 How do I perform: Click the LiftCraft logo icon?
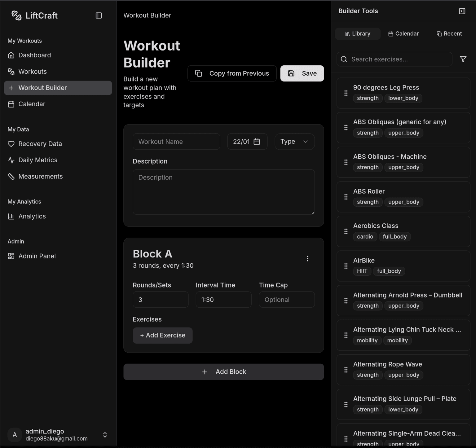[16, 15]
